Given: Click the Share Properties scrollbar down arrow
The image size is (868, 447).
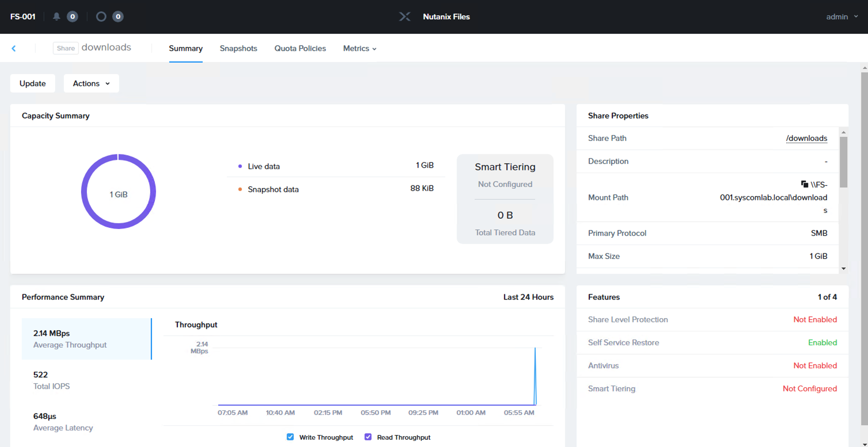Looking at the screenshot, I should pyautogui.click(x=844, y=268).
